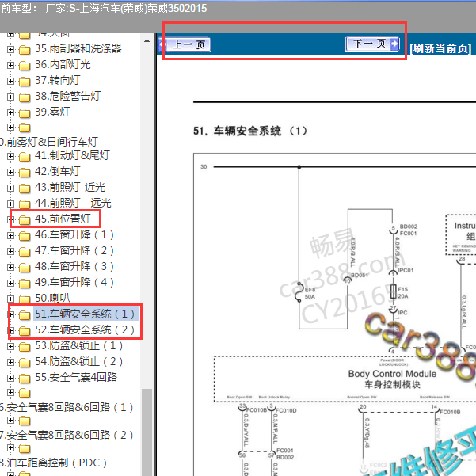Screen dimensions: 476x476
Task: Select 51.车辆安全系统（1）entry
Action: coord(86,314)
